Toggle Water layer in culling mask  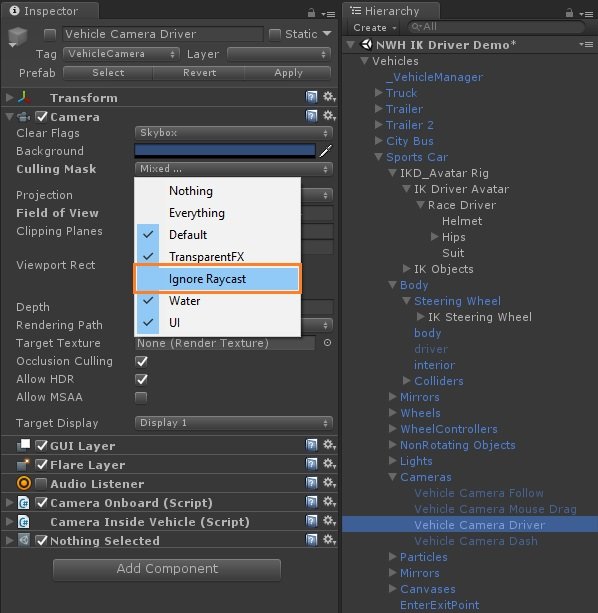coord(218,301)
